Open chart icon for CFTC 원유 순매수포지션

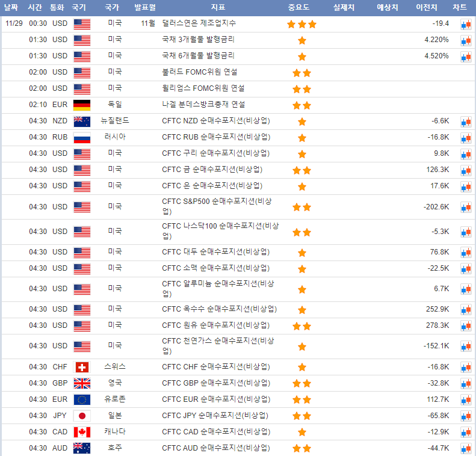click(466, 326)
